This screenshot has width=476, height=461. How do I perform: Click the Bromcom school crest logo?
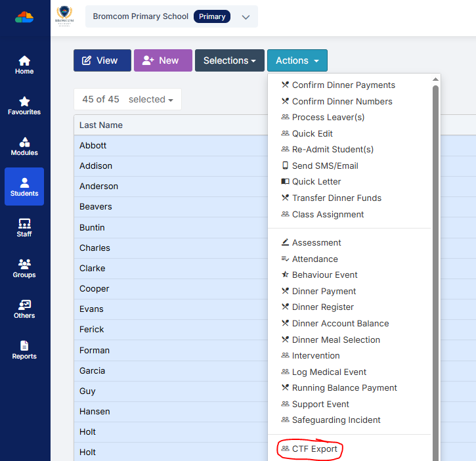coord(64,16)
